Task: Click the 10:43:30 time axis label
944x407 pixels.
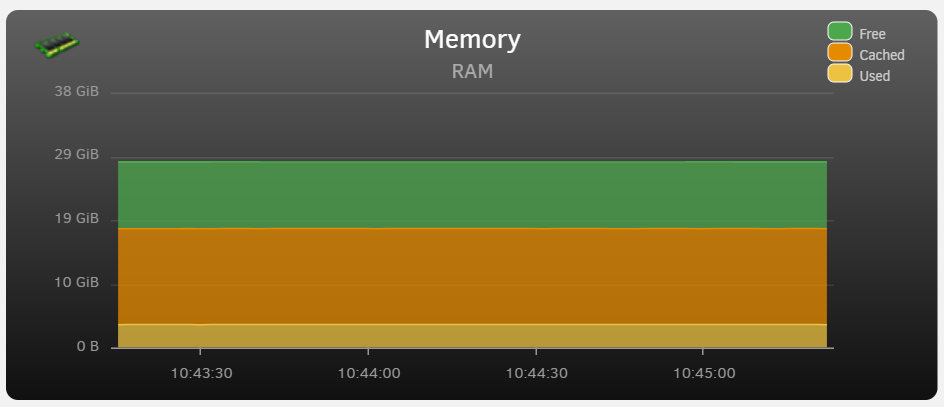Action: coord(201,373)
